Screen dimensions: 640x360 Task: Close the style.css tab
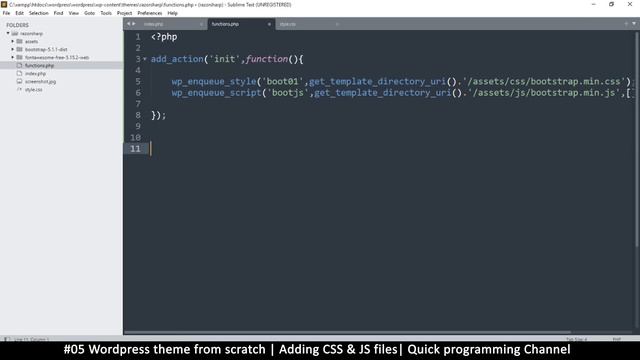tap(337, 24)
